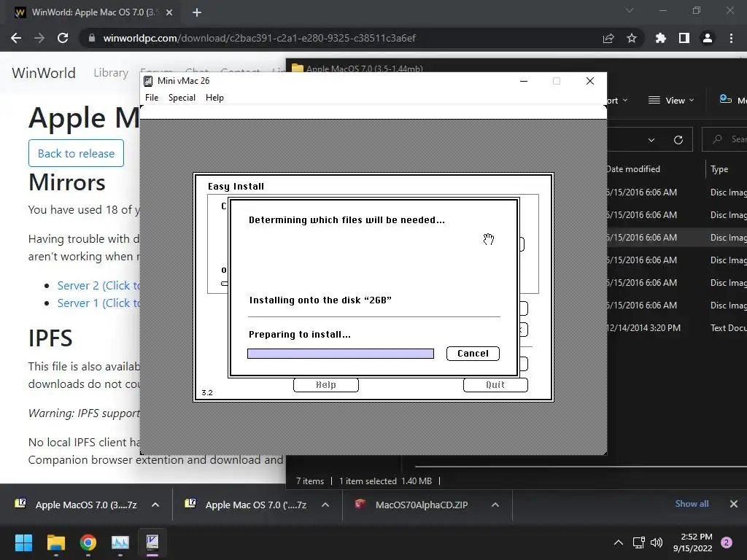This screenshot has width=747, height=560.
Task: Close the WinWorld browser tab
Action: pos(169,12)
